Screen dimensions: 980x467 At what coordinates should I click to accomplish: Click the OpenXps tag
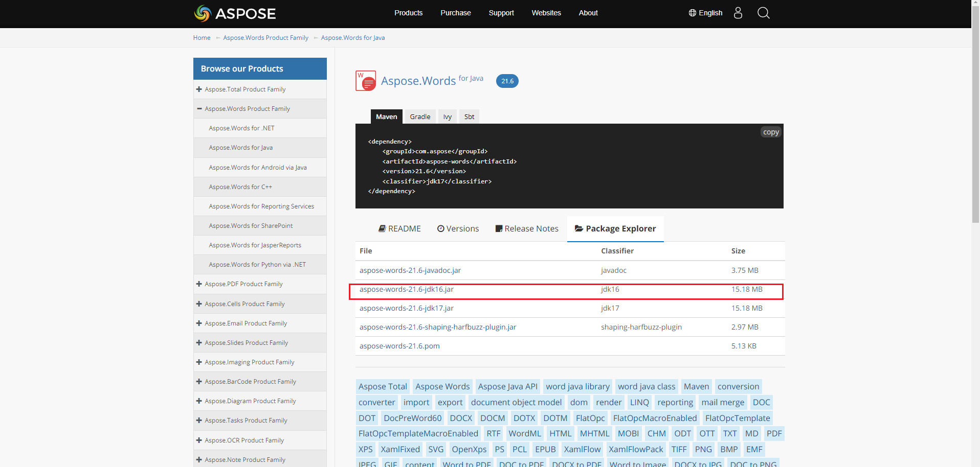[x=469, y=449]
